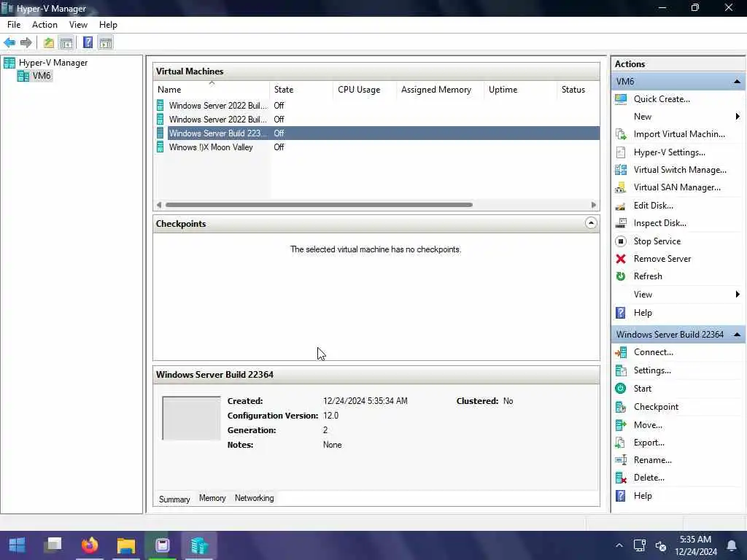
Task: Click the Help icon under VM6 actions
Action: coord(621,313)
